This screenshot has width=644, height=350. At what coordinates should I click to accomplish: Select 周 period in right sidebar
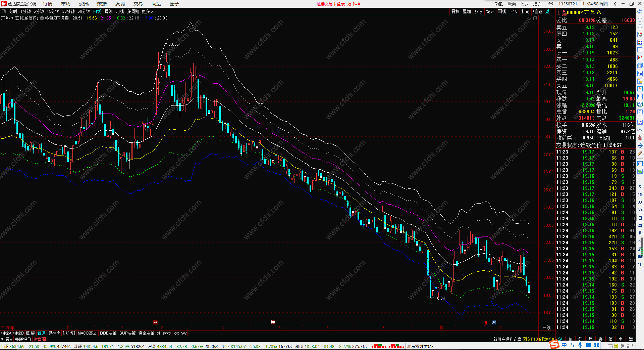pos(640,225)
